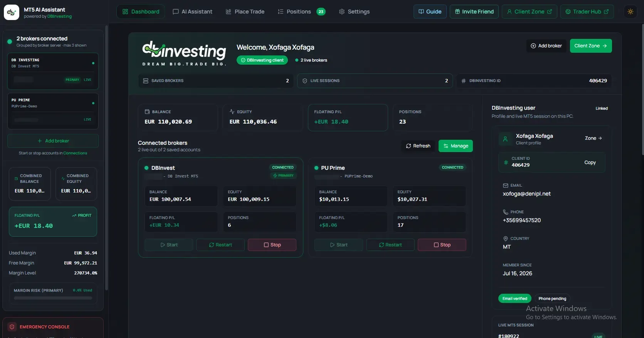Click the phone handset icon
This screenshot has height=338, width=644.
(506, 212)
